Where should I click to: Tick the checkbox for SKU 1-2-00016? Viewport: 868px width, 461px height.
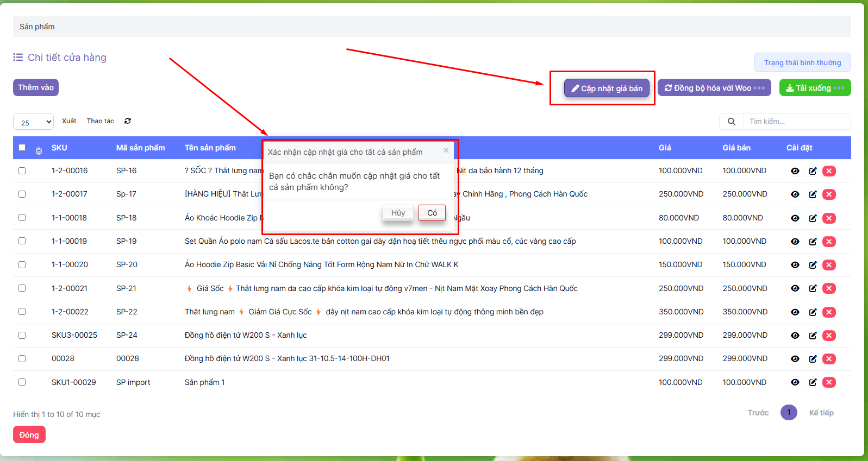coord(22,170)
